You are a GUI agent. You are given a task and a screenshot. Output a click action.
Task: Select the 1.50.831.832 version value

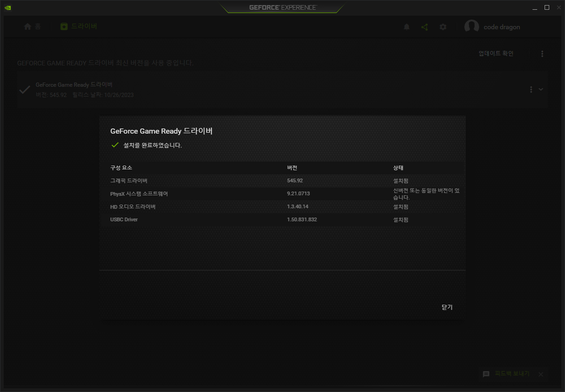[302, 219]
